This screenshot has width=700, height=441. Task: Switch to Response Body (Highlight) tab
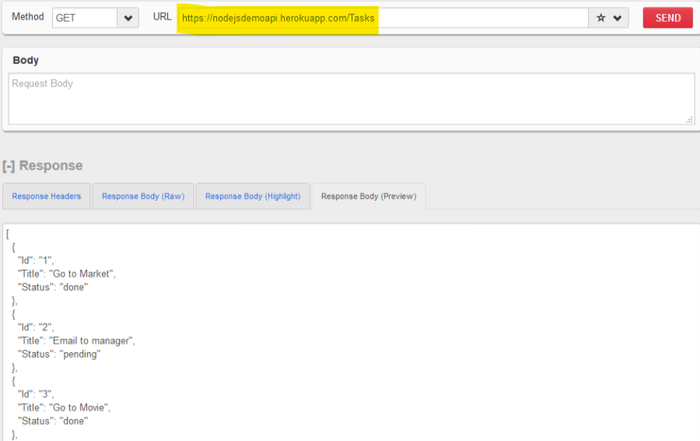(253, 196)
